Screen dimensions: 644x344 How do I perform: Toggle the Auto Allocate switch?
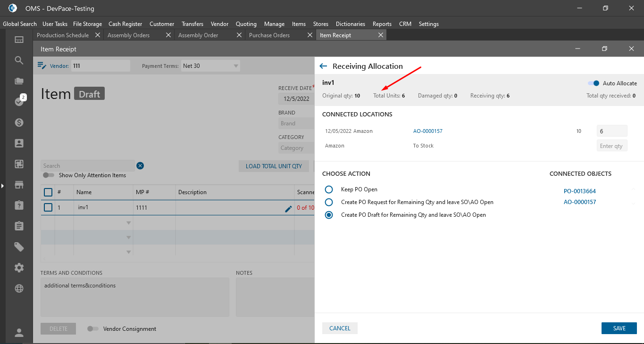pos(593,83)
